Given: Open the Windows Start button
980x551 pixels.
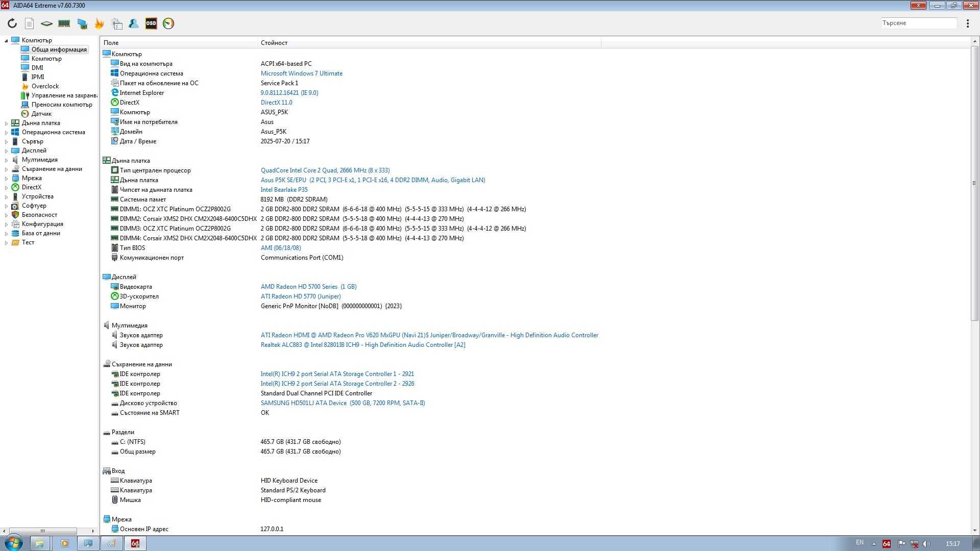Looking at the screenshot, I should tap(14, 543).
